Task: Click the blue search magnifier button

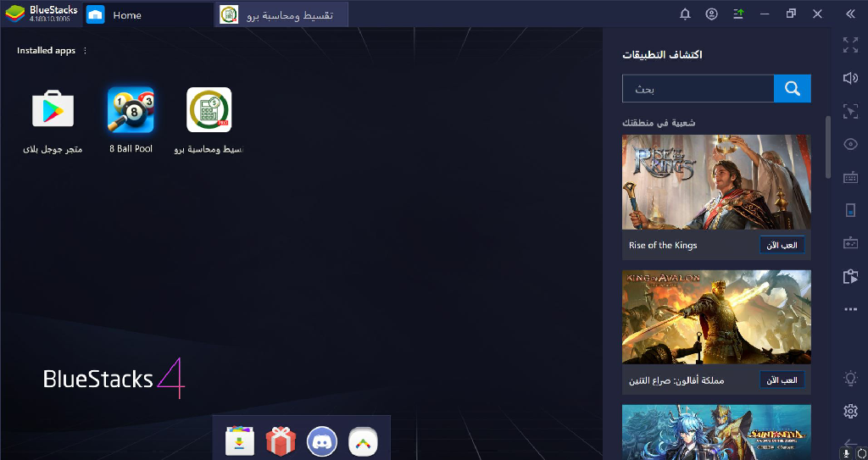Action: (x=793, y=89)
